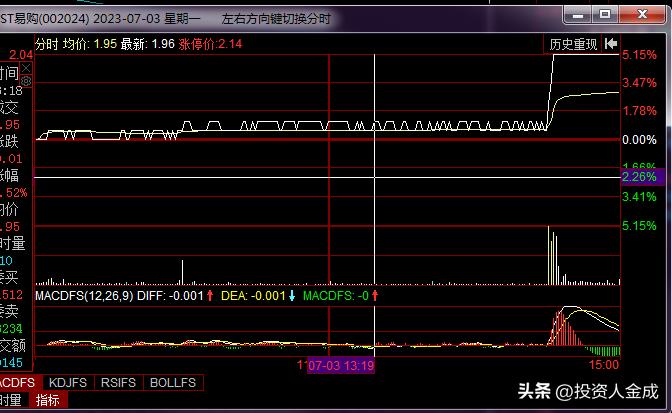Minimize the intraday chart window
Viewport: 672px width, 413px height.
(x=578, y=15)
